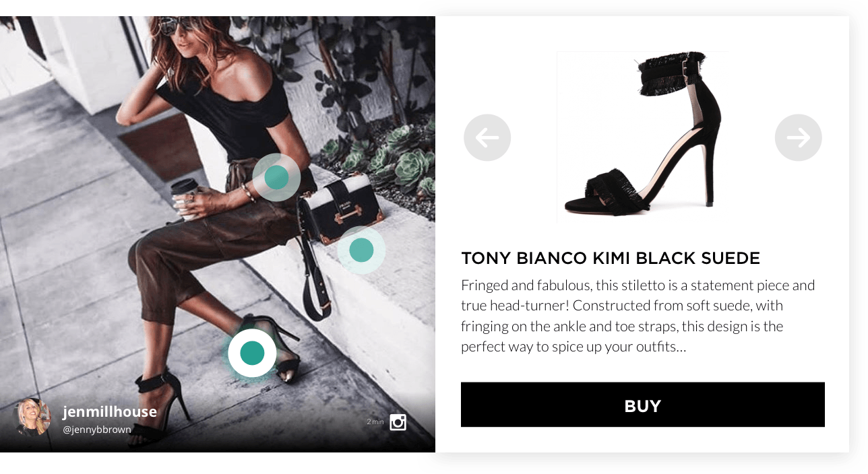Click the 2 min timestamp
Screen dimensions: 868x474
(375, 421)
